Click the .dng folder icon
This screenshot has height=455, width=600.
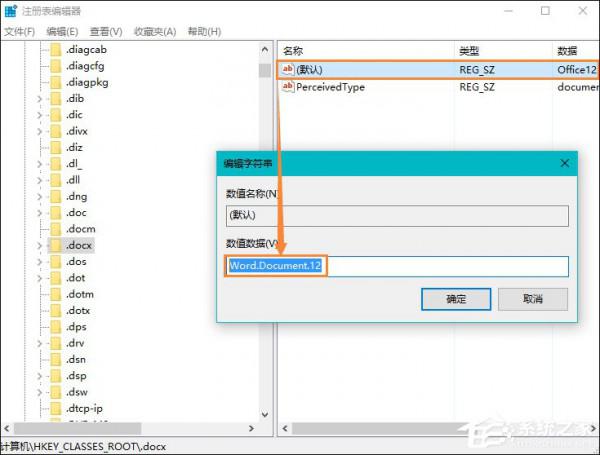point(56,196)
